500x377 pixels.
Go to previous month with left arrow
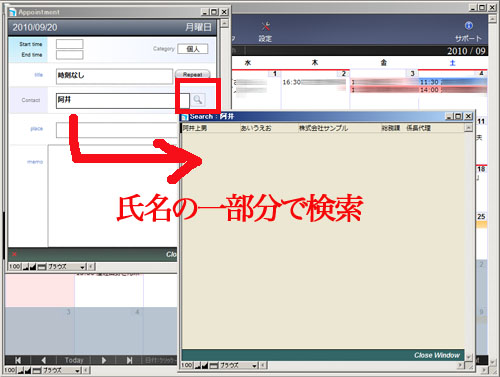44,360
